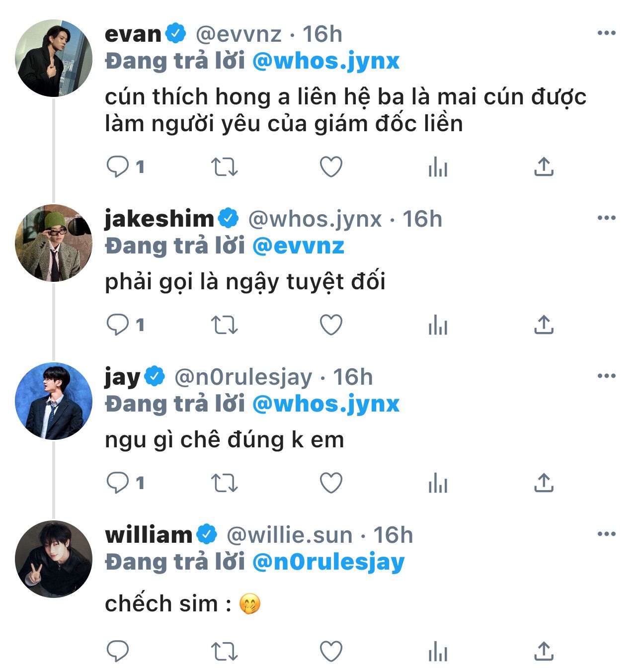This screenshot has width=638, height=672.
Task: Reply to evan's tweet
Action: (118, 167)
